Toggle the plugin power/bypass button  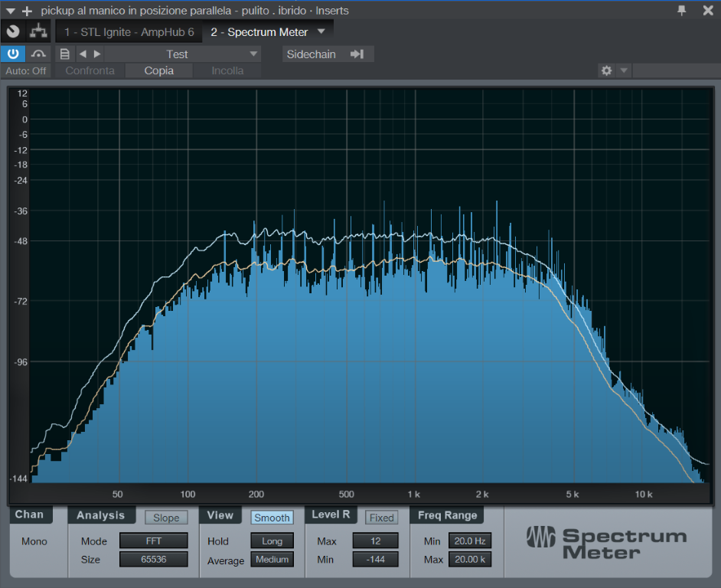tap(13, 54)
